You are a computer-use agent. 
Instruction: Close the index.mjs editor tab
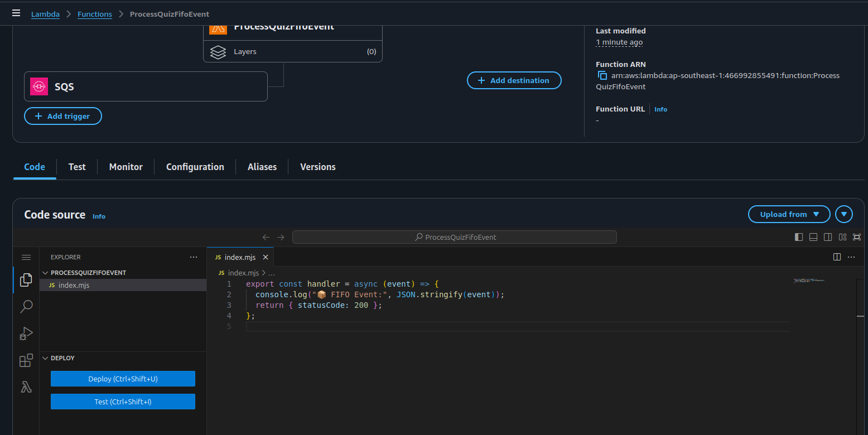(x=266, y=257)
